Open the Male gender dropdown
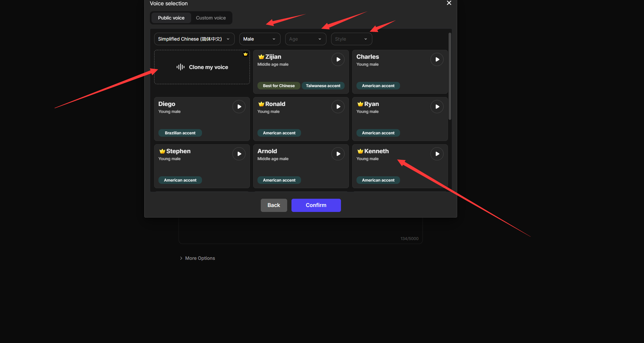The height and width of the screenshot is (343, 644). click(259, 39)
